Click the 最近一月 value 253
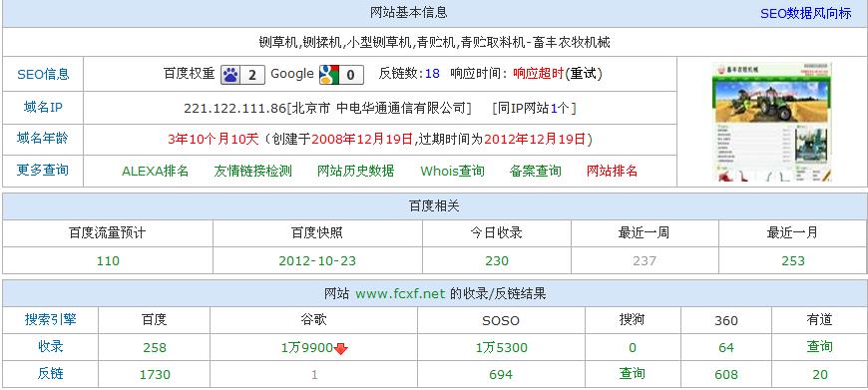Viewport: 868px width, 390px height. (793, 260)
